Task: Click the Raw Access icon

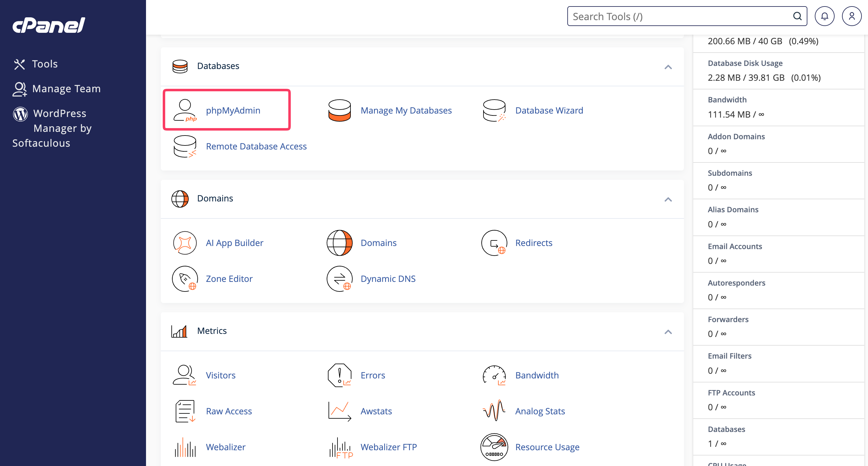Action: click(x=185, y=411)
